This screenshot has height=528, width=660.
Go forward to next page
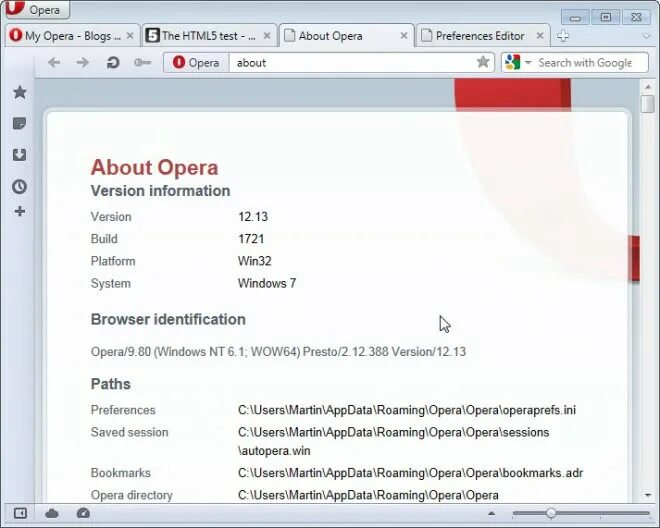click(82, 63)
